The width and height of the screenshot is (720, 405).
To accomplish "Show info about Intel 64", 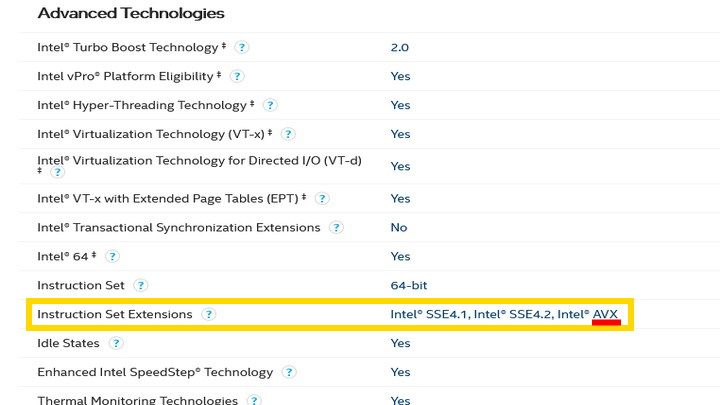I will click(x=112, y=257).
